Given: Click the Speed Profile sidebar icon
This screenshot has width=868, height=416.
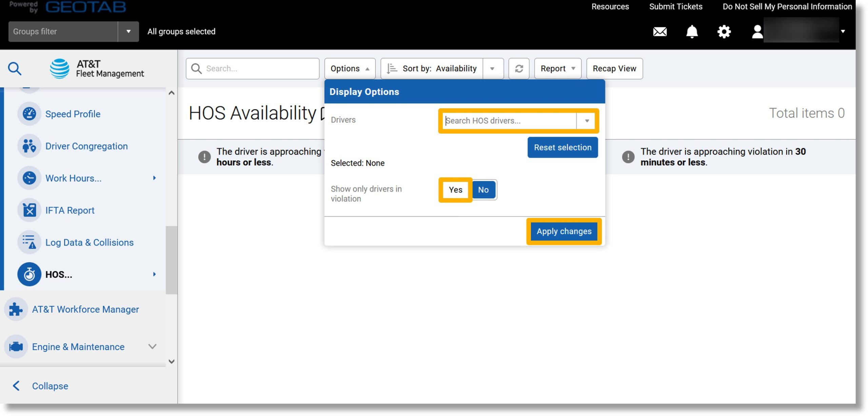Looking at the screenshot, I should [29, 114].
